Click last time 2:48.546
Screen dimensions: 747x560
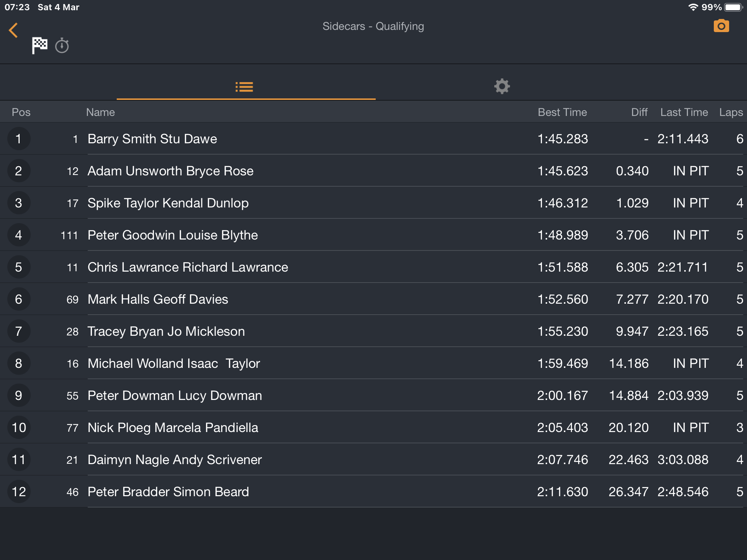(683, 492)
